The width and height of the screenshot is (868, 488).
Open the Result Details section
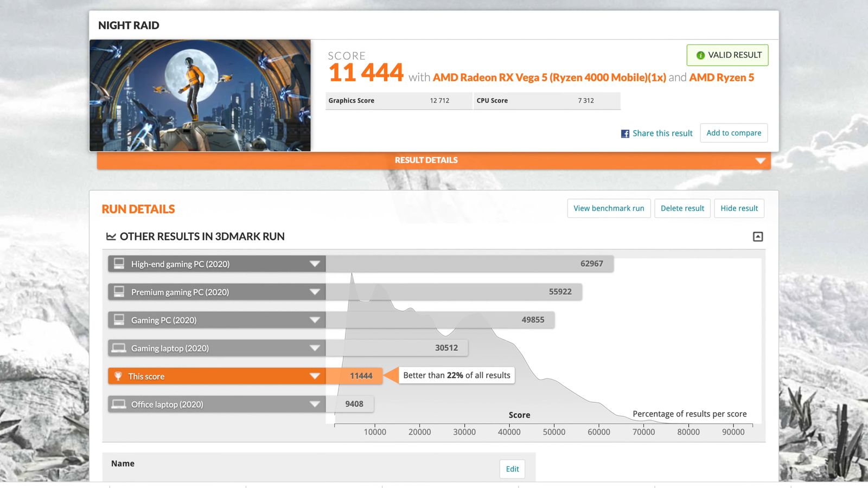pos(434,160)
